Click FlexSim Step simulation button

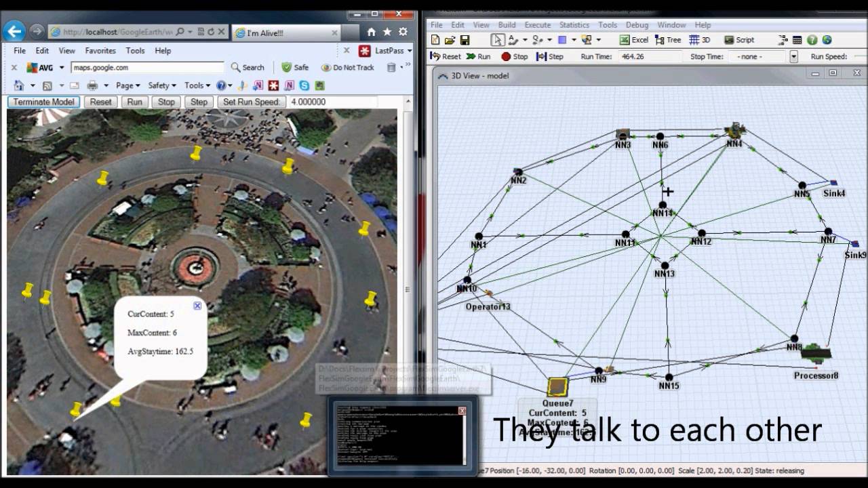click(549, 57)
